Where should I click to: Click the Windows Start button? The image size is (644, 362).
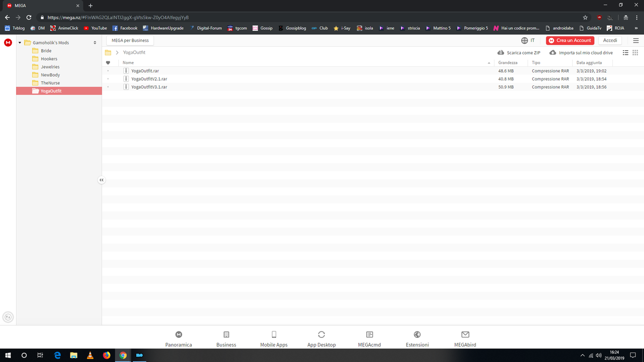coord(8,355)
